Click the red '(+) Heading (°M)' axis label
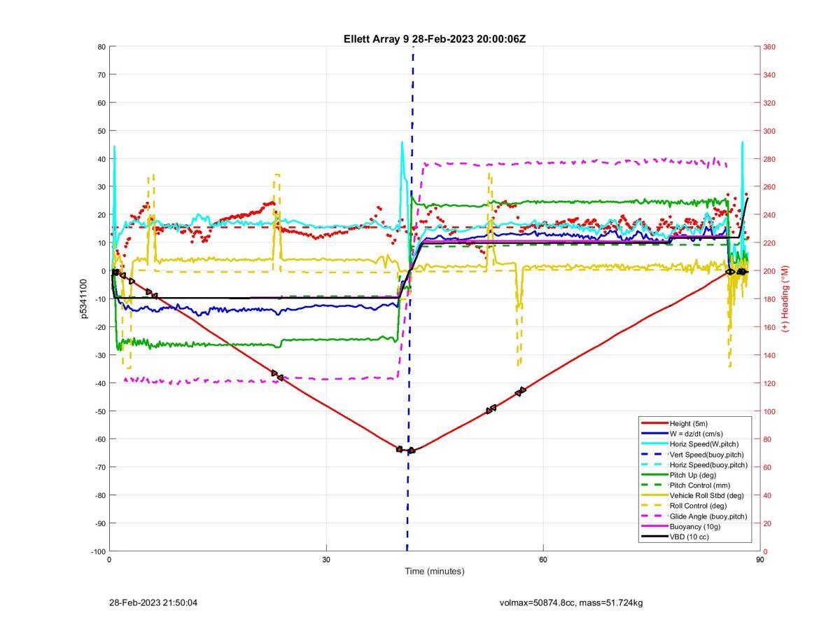Viewport: 840px width, 620px height. coord(785,298)
